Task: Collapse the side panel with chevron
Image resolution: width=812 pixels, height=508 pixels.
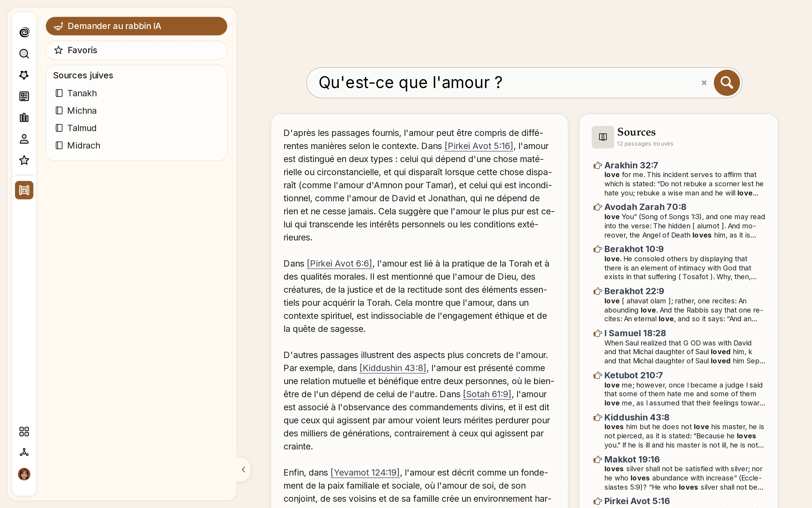Action: click(x=244, y=470)
